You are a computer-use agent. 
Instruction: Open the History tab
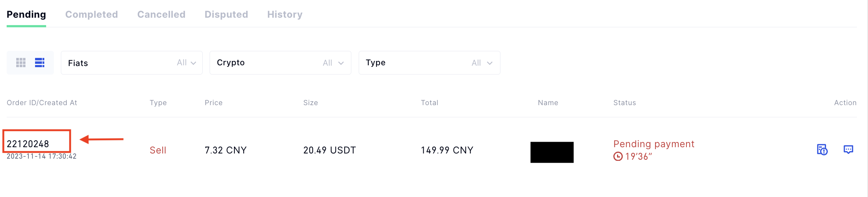pyautogui.click(x=285, y=14)
